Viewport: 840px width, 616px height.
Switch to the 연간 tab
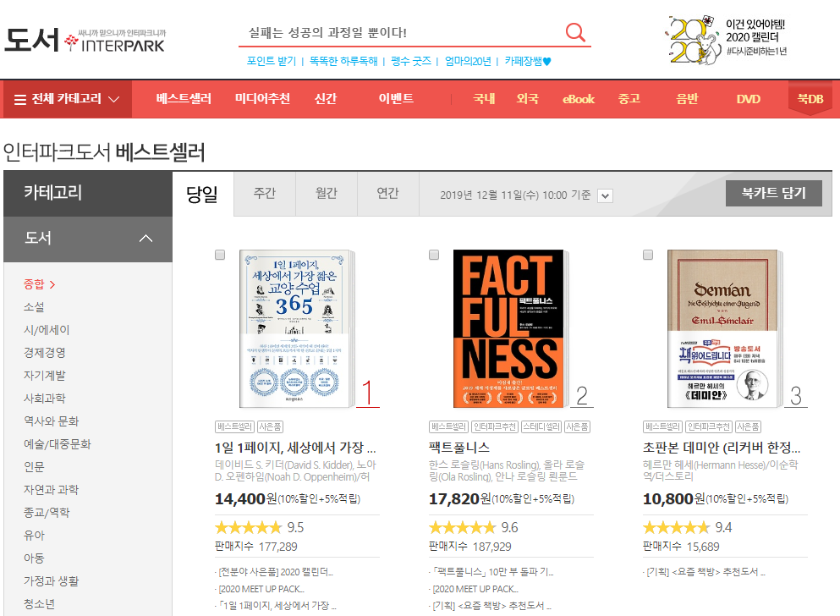(388, 194)
